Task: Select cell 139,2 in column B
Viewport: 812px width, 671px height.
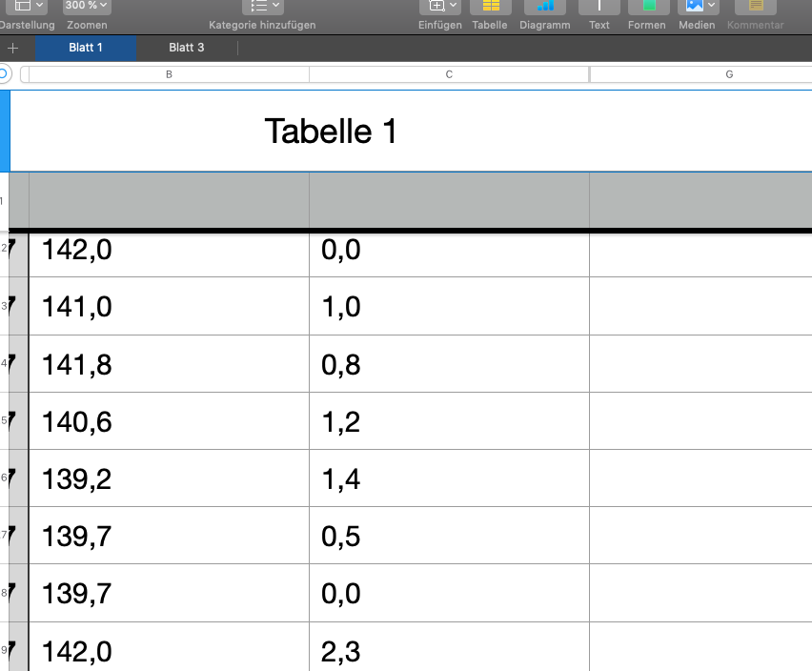Action: coord(170,478)
